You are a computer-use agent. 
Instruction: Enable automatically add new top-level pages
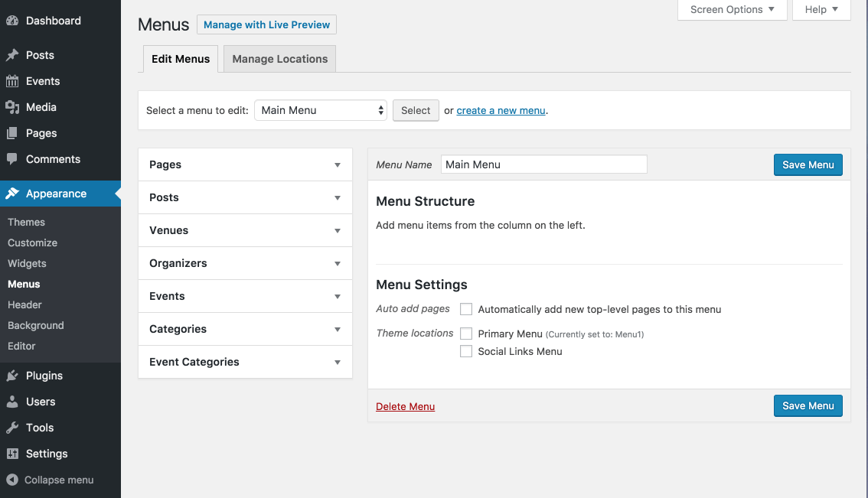pos(466,309)
